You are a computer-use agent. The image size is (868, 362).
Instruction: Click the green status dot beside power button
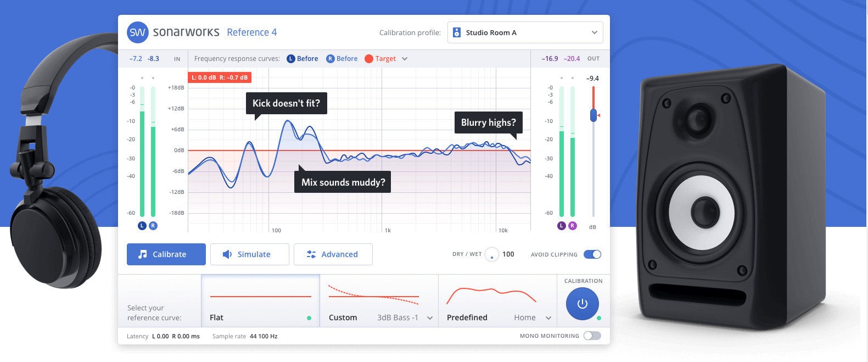(x=599, y=318)
